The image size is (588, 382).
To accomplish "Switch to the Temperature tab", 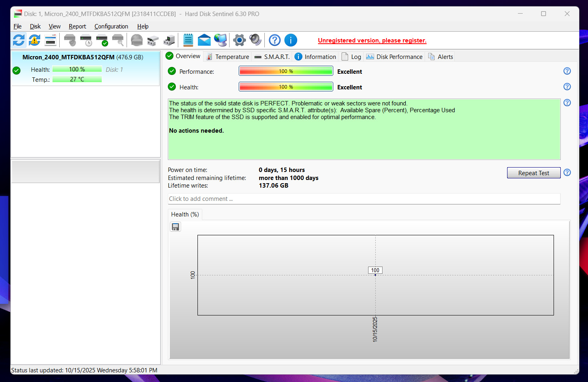I will click(228, 57).
